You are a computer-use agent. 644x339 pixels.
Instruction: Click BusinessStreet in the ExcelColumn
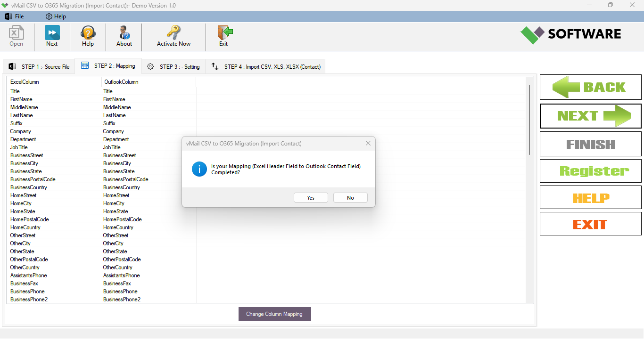(x=27, y=155)
